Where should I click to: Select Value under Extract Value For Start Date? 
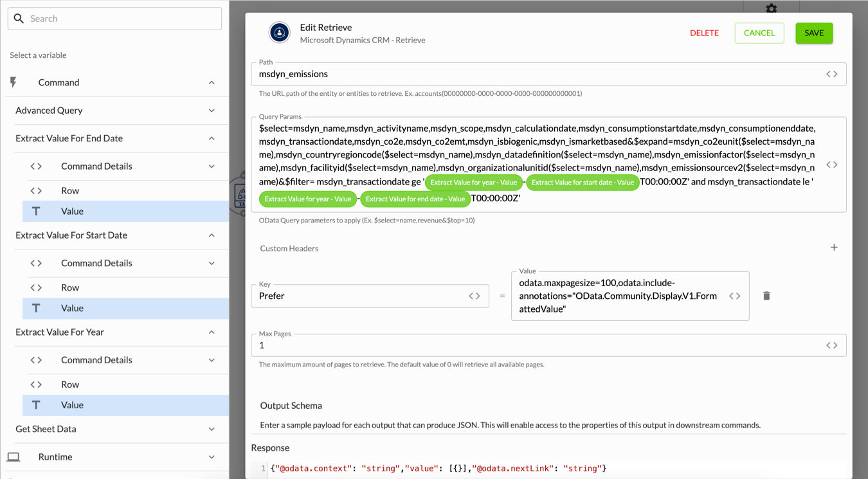[125, 308]
